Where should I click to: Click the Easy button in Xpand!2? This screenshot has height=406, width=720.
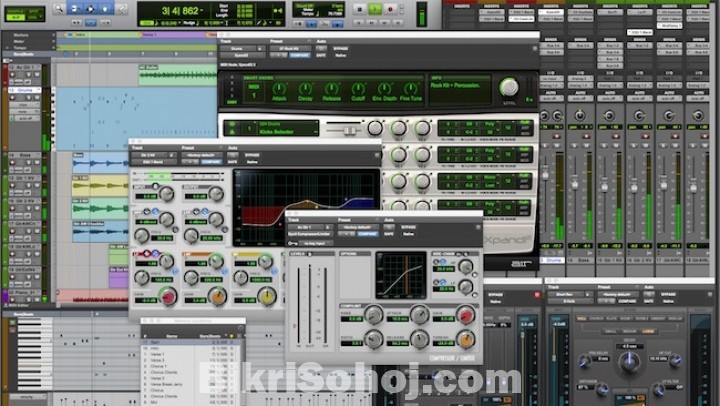pyautogui.click(x=232, y=102)
